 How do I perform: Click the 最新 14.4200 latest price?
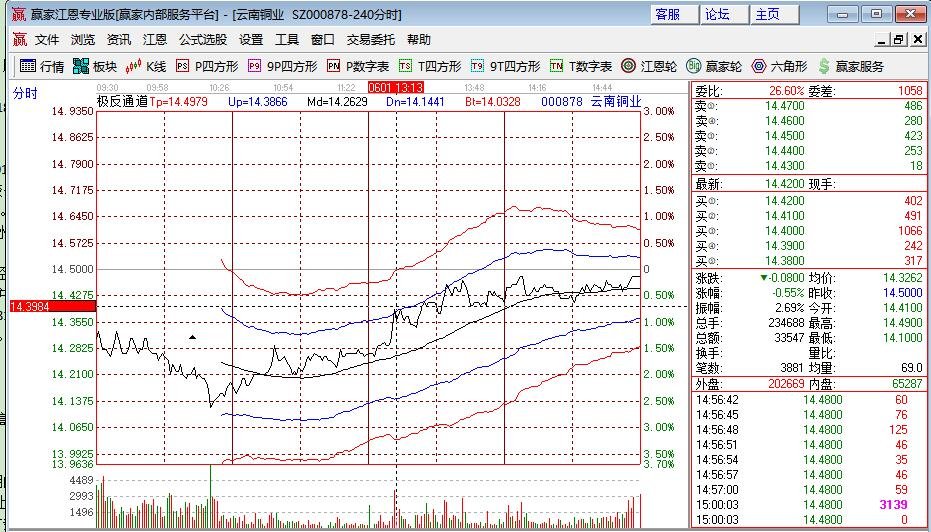point(784,184)
